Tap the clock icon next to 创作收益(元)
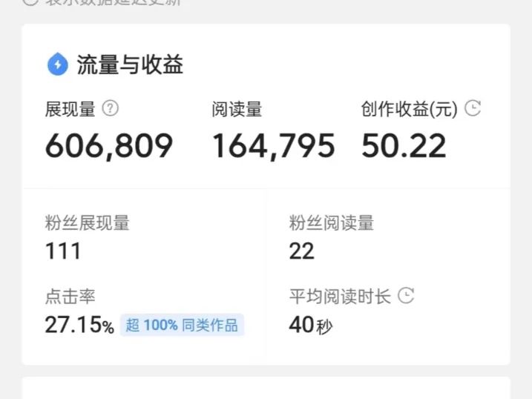This screenshot has height=399, width=532. click(x=473, y=108)
